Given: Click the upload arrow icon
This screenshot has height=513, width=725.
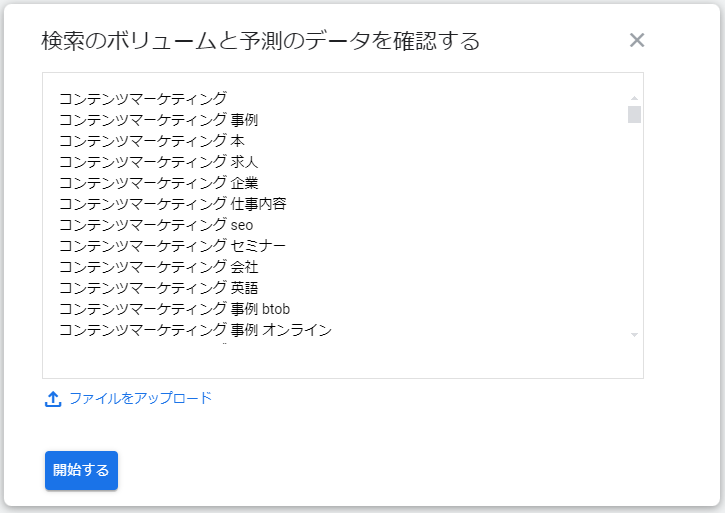Looking at the screenshot, I should tap(53, 399).
